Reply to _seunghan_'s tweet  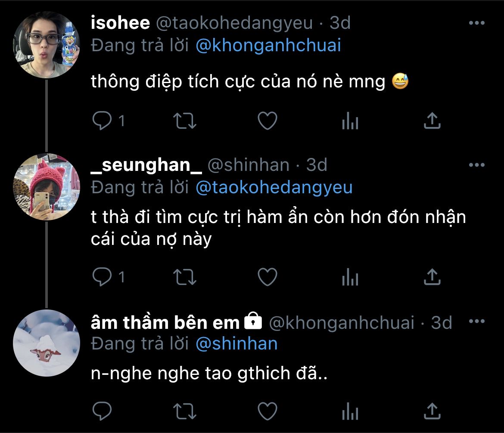click(x=102, y=277)
